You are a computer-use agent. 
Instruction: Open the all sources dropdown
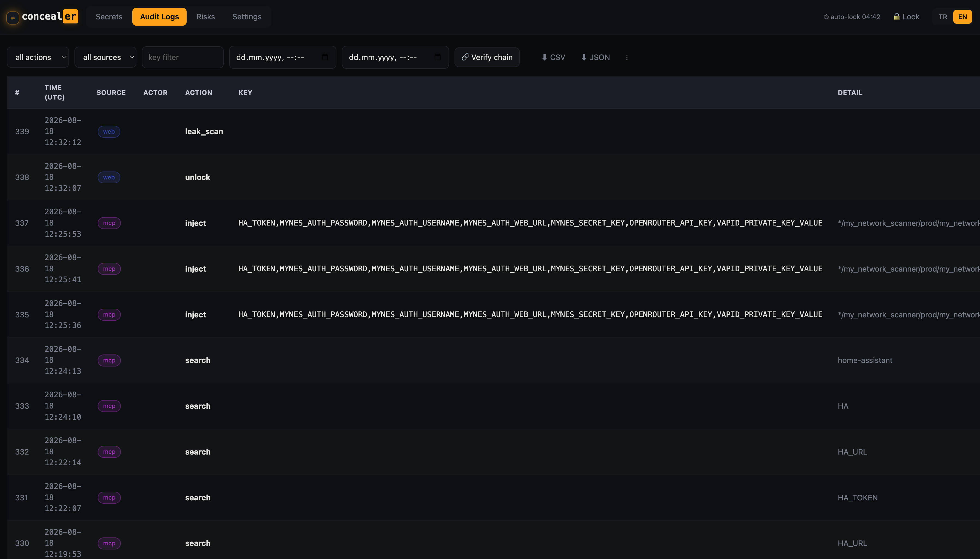pyautogui.click(x=106, y=57)
